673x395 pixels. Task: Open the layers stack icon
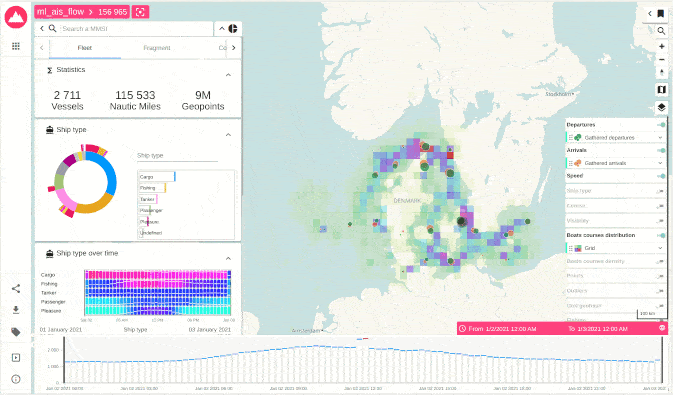coord(661,107)
